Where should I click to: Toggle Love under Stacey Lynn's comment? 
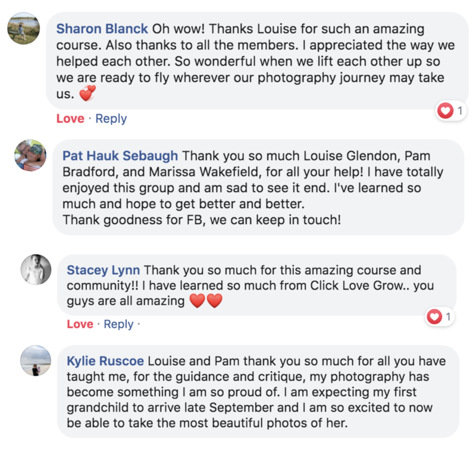(80, 324)
